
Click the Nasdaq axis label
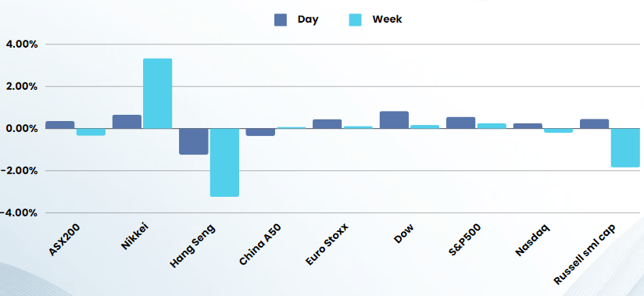tap(532, 240)
